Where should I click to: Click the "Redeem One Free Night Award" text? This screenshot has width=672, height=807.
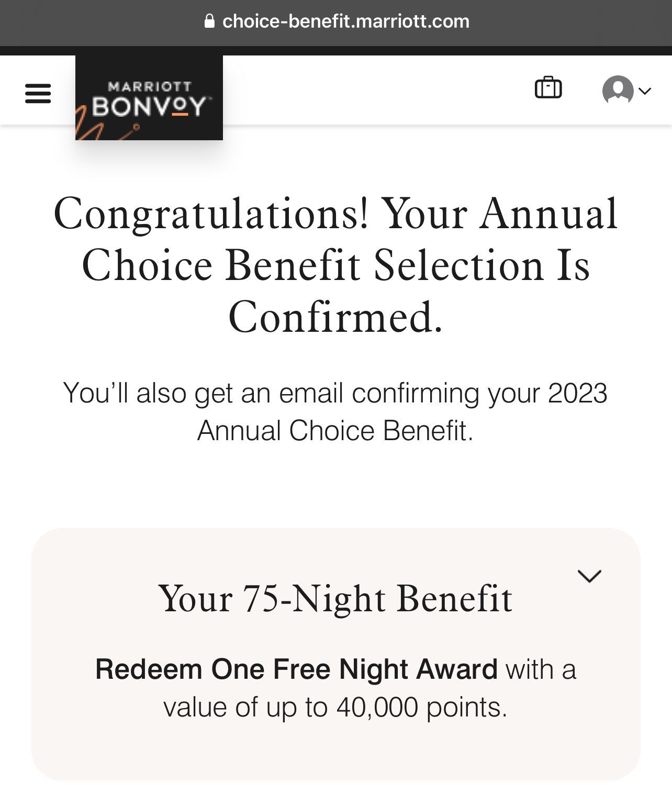pos(296,669)
